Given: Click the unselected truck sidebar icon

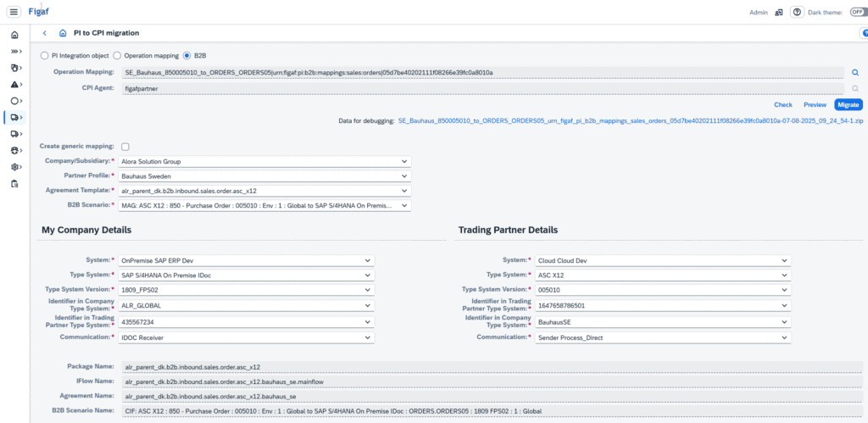Looking at the screenshot, I should coord(16,133).
